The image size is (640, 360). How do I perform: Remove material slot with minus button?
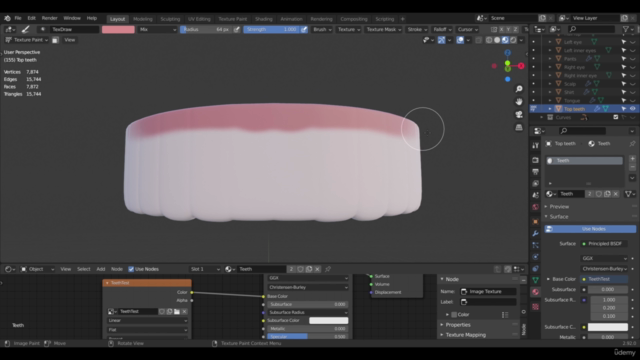point(632,167)
